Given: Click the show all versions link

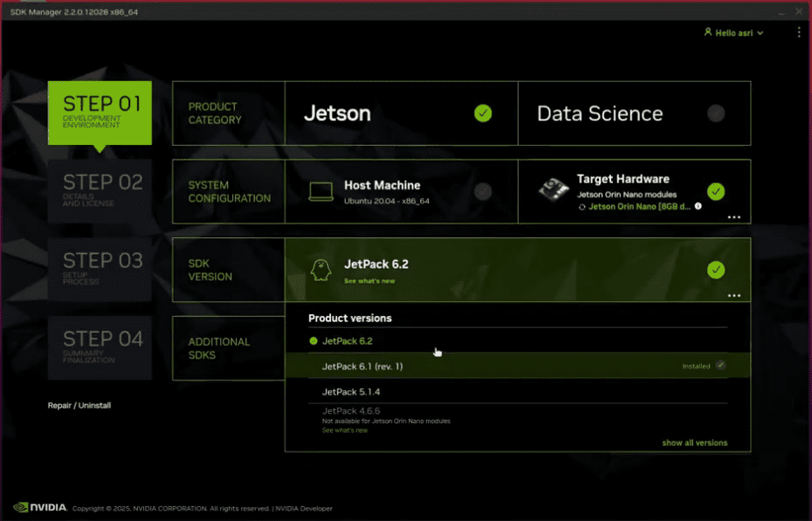Looking at the screenshot, I should pos(695,442).
